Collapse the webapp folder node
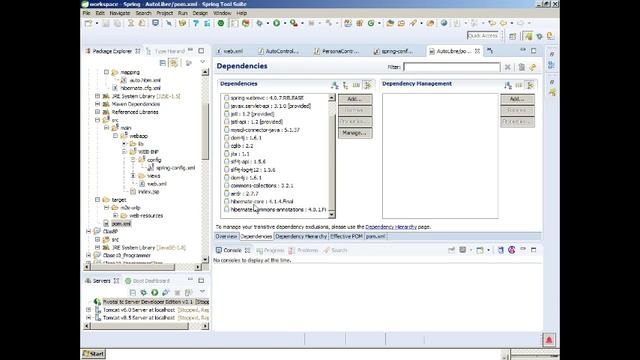Screen dimensions: 640x360 116,136
